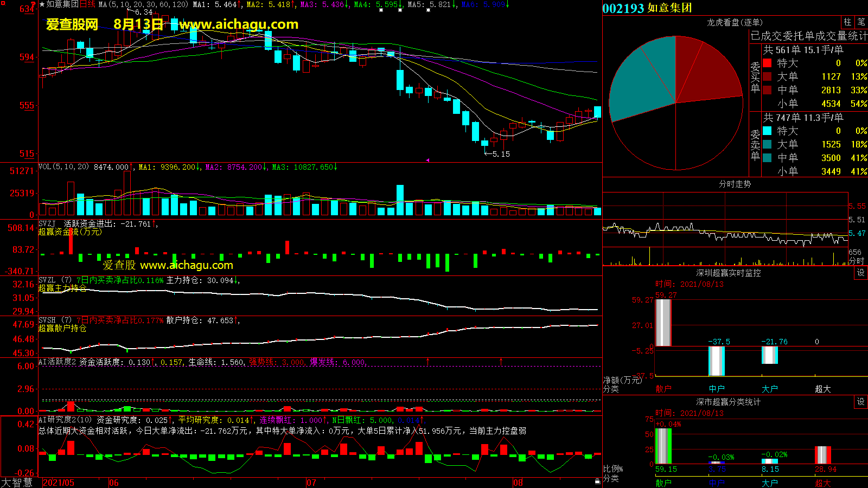Screen dimensions: 868x488
Task: Click the lock icon at chart bottom-right
Action: click(x=597, y=481)
